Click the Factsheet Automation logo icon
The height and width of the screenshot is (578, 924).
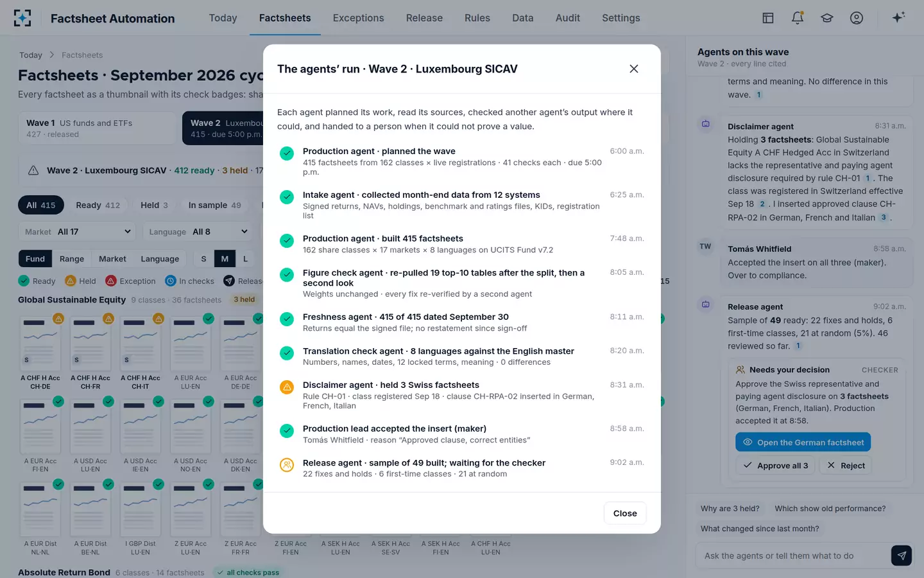point(22,18)
